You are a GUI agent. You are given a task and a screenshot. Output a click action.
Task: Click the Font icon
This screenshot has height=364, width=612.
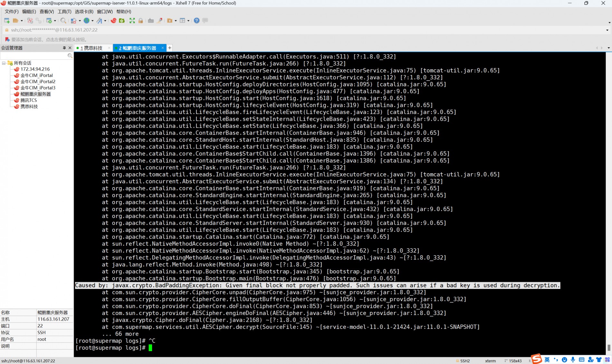click(x=99, y=21)
